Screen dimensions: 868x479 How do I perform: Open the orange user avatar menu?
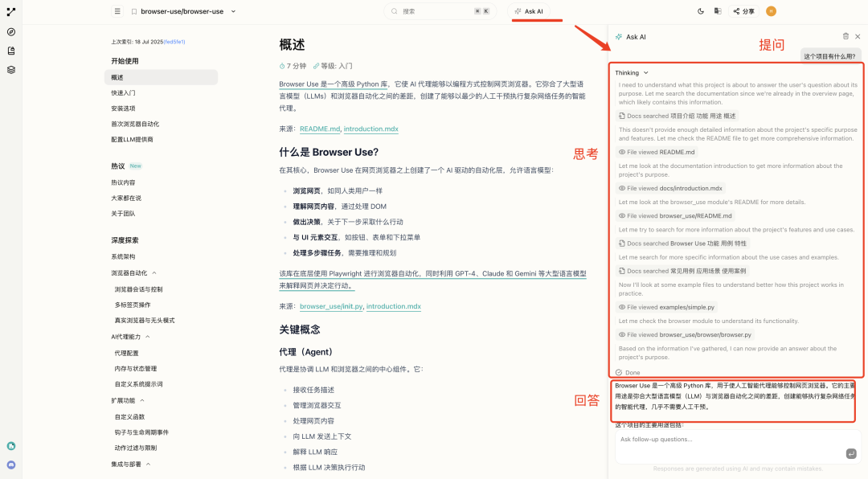771,11
